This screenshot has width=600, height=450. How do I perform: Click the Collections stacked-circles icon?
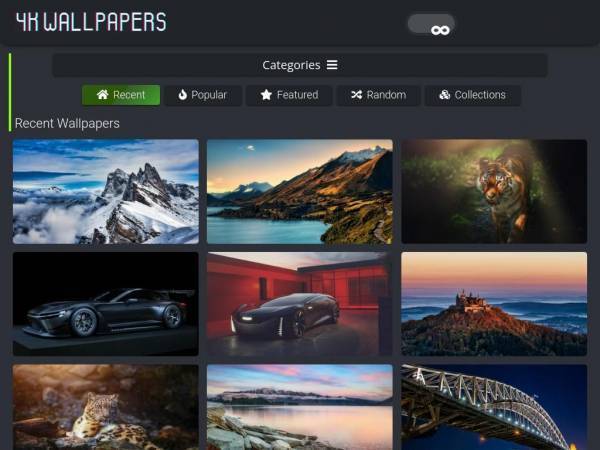click(445, 95)
